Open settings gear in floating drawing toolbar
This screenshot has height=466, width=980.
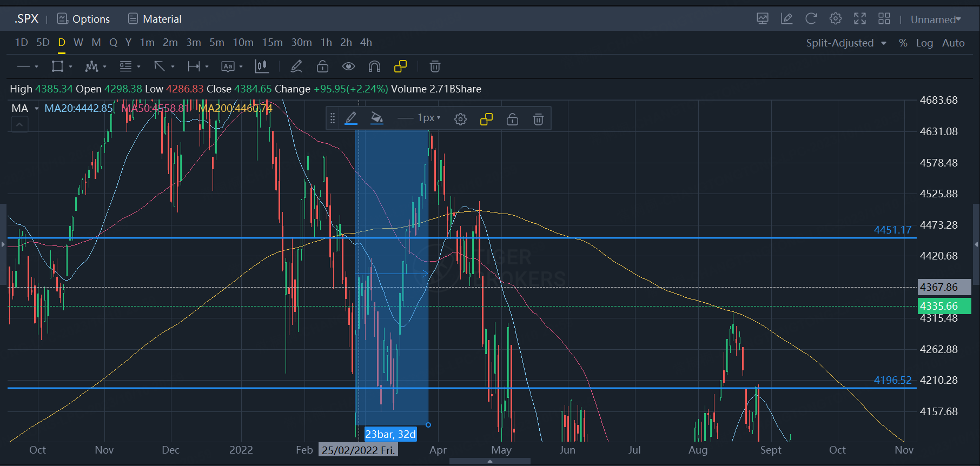[x=460, y=119]
